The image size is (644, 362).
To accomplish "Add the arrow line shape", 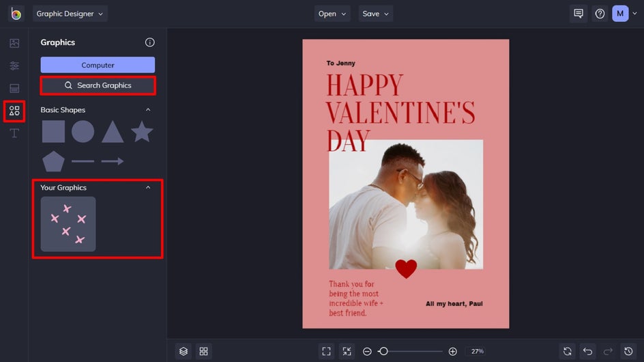I will tap(113, 161).
